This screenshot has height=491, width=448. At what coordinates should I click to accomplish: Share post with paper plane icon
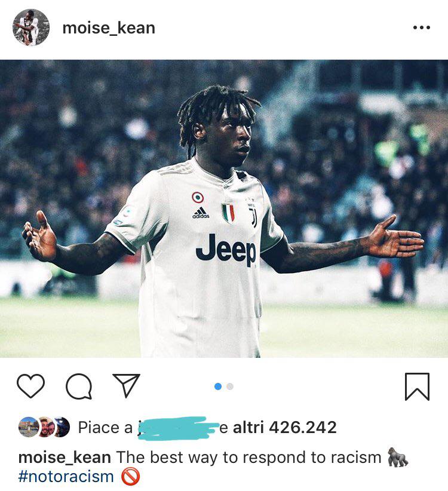pos(126,385)
